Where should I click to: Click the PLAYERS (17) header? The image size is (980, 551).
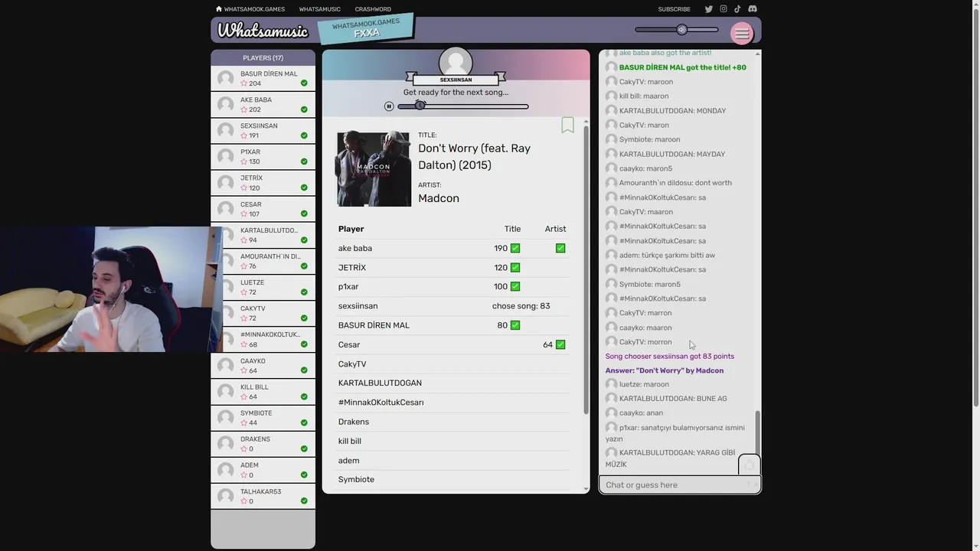click(x=263, y=57)
